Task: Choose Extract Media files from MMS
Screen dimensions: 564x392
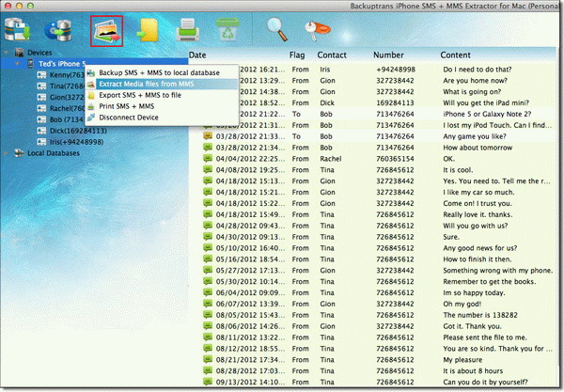Action: tap(162, 84)
